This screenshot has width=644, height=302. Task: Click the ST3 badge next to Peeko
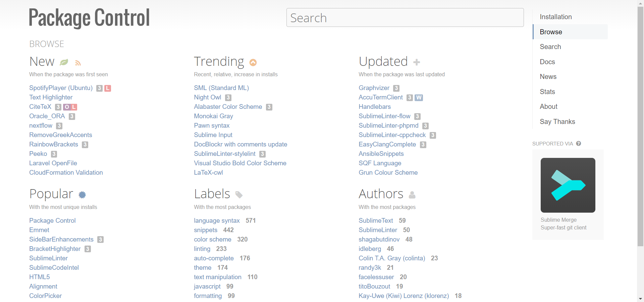[54, 154]
